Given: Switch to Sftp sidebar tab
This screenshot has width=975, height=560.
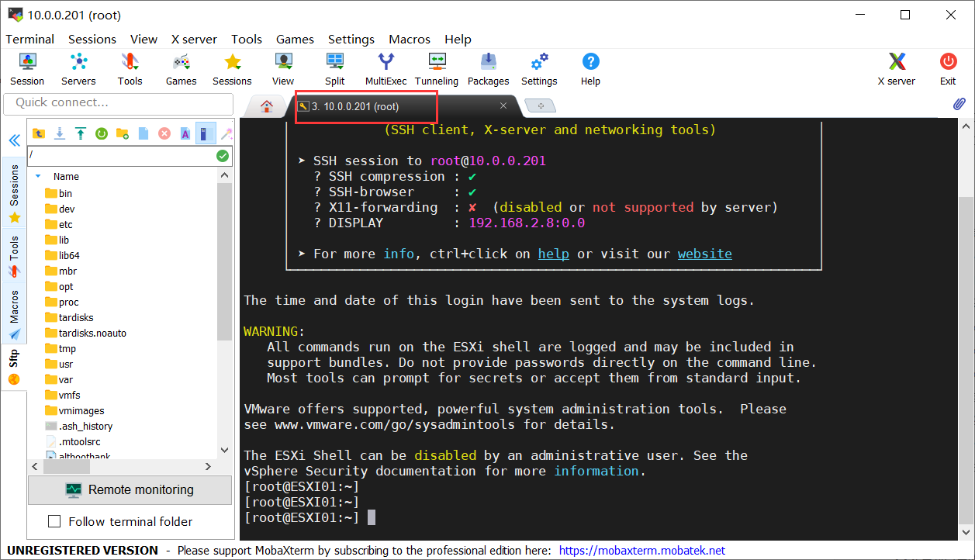Looking at the screenshot, I should [x=14, y=367].
